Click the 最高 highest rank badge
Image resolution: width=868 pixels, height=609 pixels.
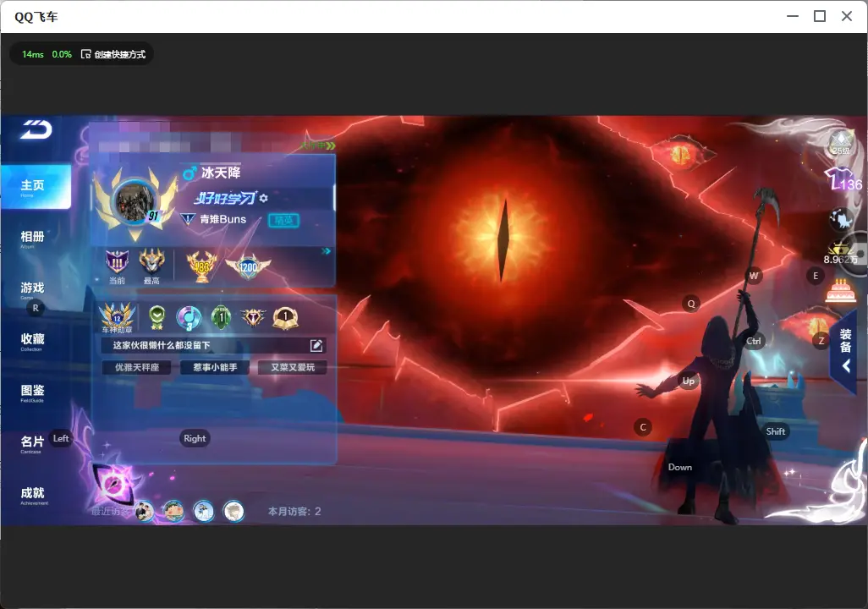(x=151, y=266)
